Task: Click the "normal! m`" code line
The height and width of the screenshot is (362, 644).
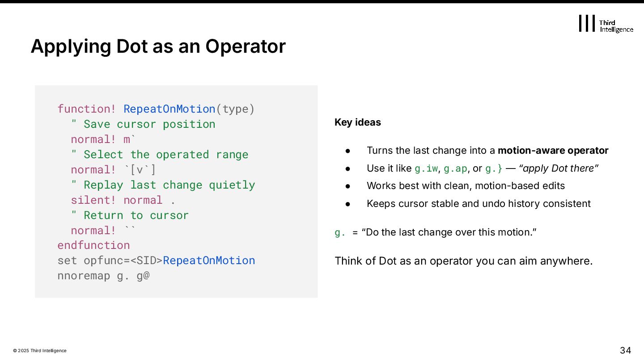Action: click(100, 139)
